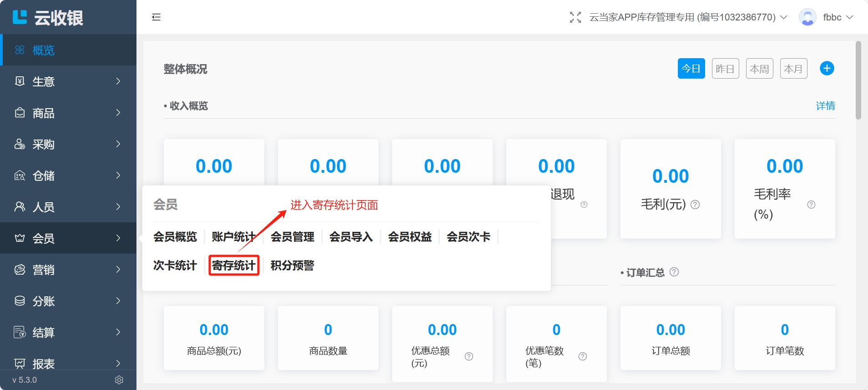Screen dimensions: 868x390
Task: Click the blue plus add icon
Action: point(827,68)
